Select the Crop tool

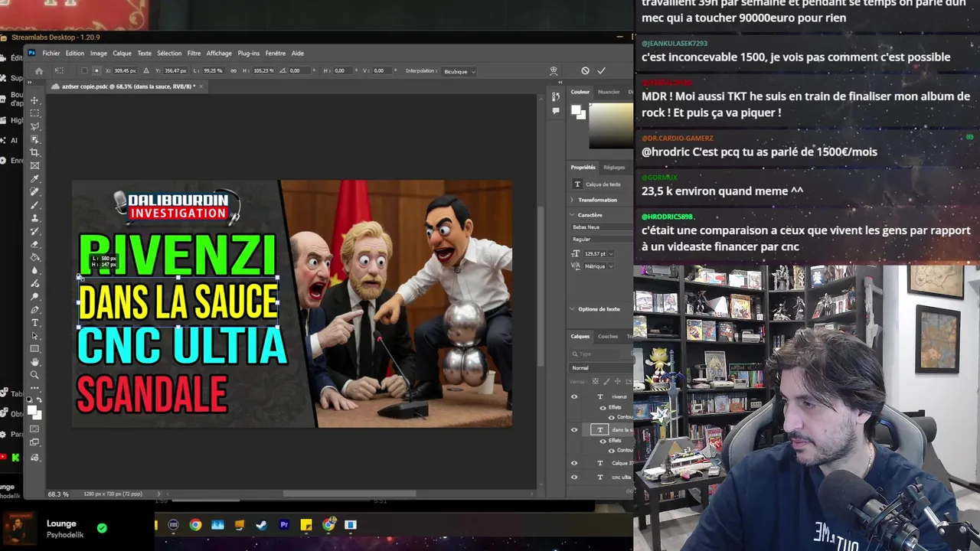pyautogui.click(x=34, y=152)
